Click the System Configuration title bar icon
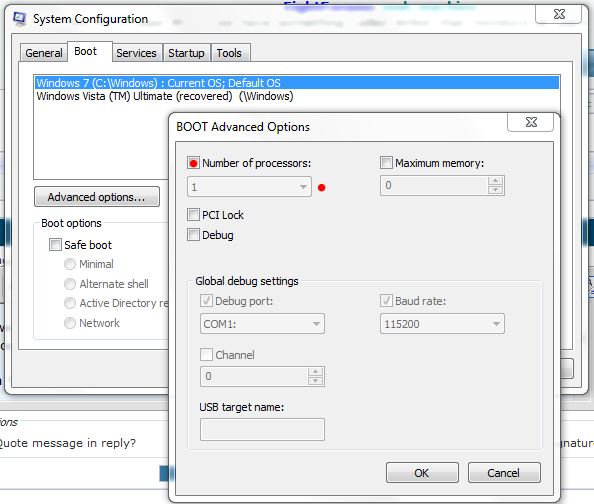 [x=19, y=19]
